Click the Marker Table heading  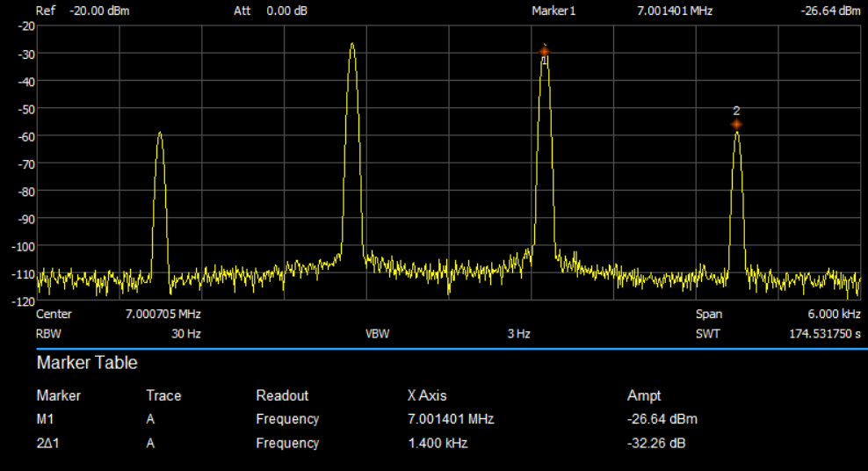click(x=87, y=362)
